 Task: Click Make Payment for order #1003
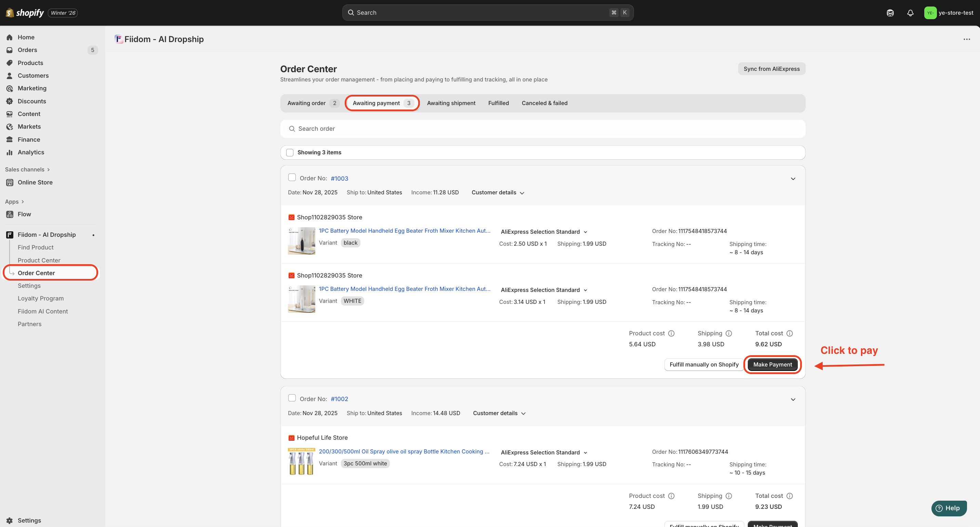click(x=772, y=365)
